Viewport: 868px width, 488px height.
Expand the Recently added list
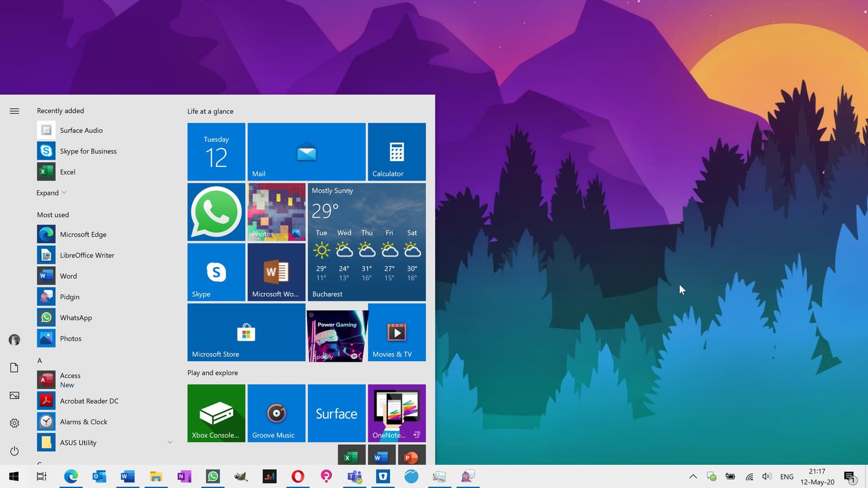click(52, 193)
